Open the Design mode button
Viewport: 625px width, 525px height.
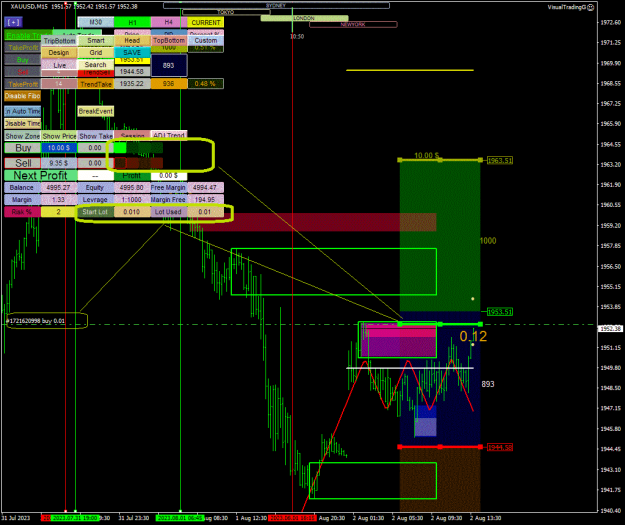pos(59,53)
